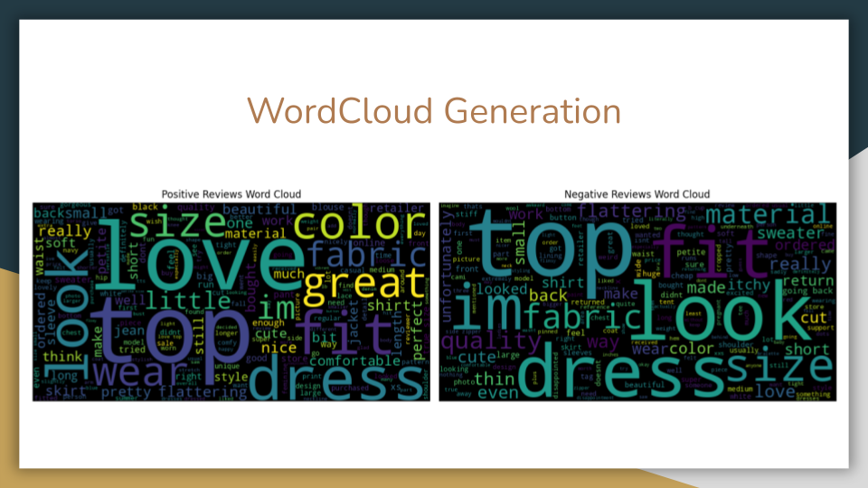Select the Negative Reviews Word Cloud caption
The width and height of the screenshot is (868, 488).
(637, 194)
